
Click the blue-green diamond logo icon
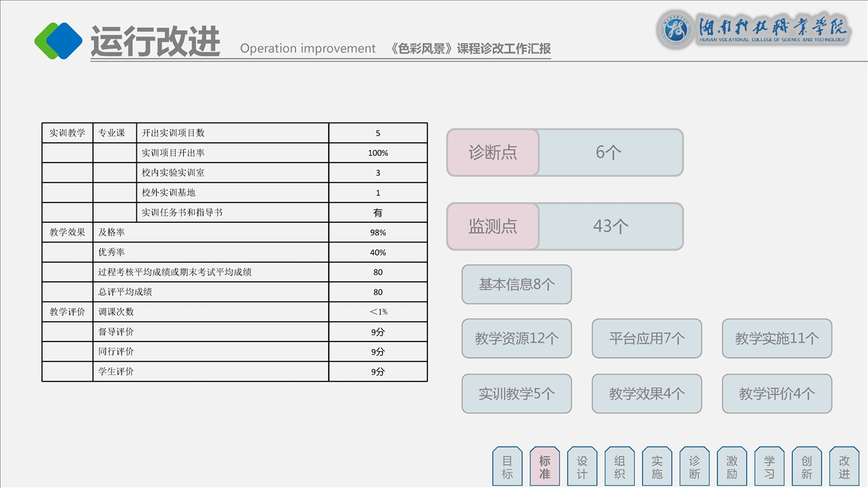[58, 41]
